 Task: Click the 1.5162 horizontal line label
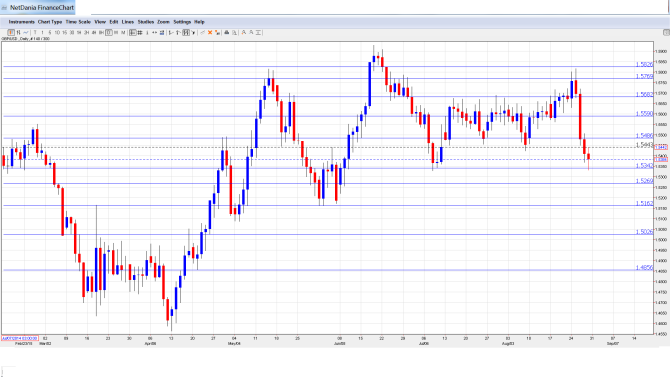click(x=644, y=204)
